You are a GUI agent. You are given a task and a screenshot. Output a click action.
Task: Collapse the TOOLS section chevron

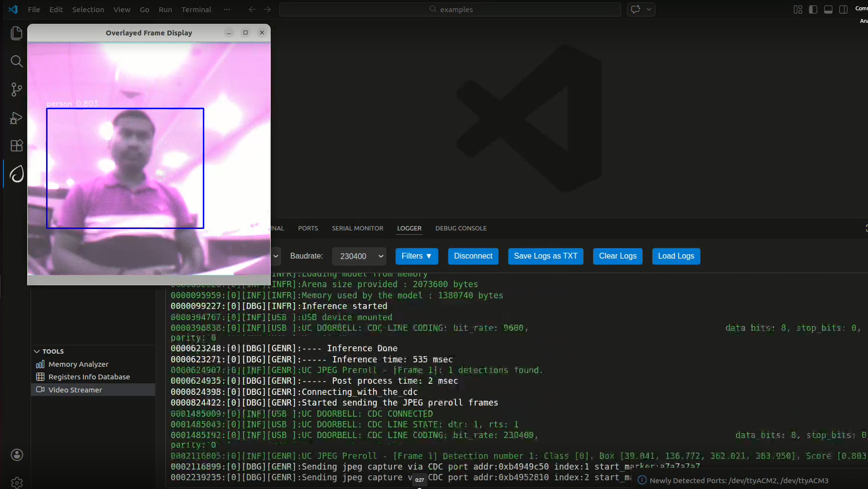pos(37,351)
